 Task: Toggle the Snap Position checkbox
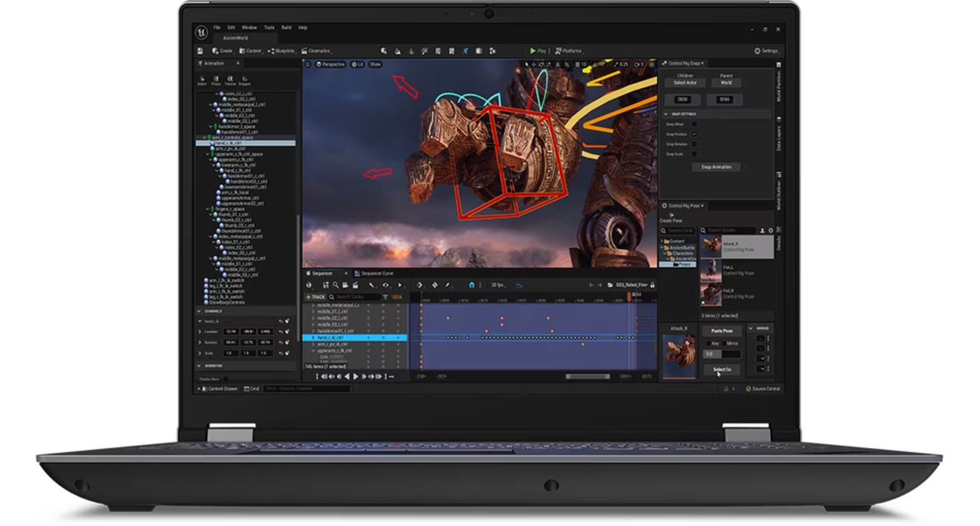point(694,134)
